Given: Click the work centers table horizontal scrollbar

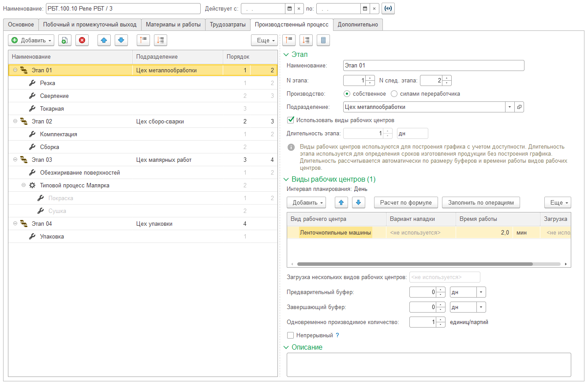Looking at the screenshot, I should [415, 264].
